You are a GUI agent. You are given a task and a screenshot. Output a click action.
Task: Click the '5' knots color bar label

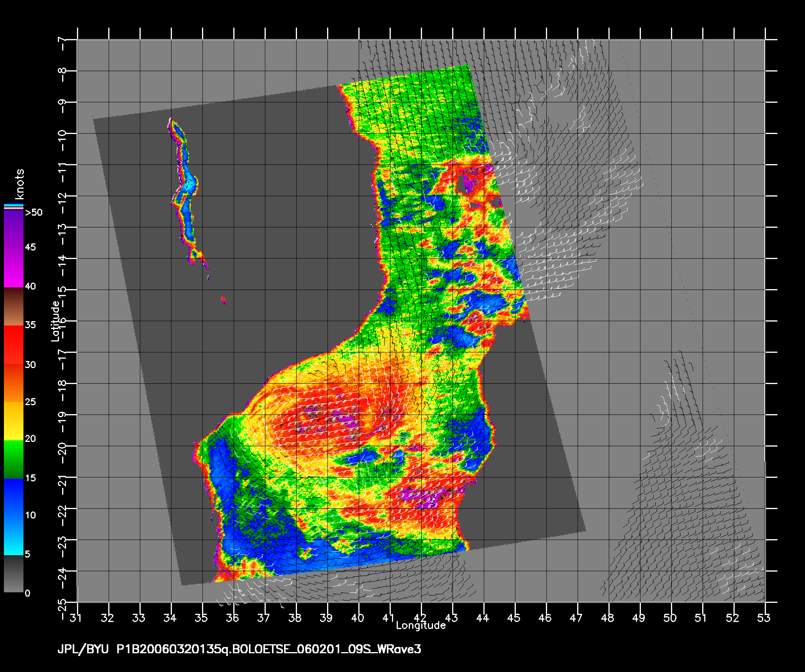pos(27,554)
